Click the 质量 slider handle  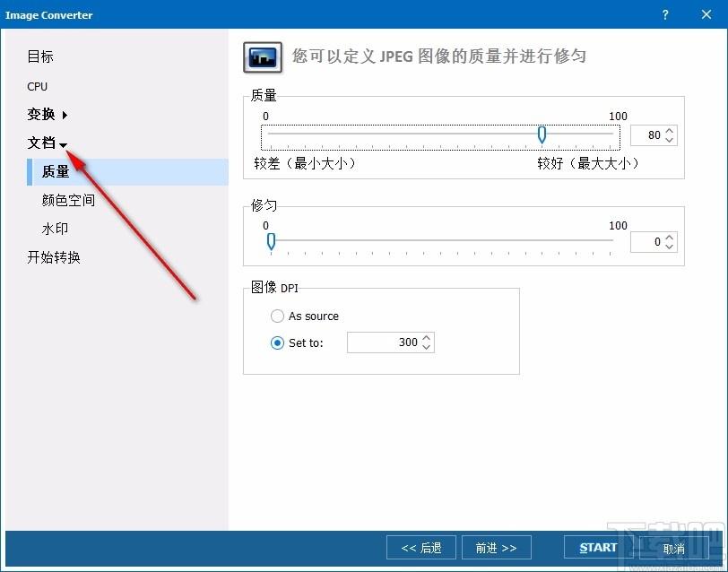542,134
